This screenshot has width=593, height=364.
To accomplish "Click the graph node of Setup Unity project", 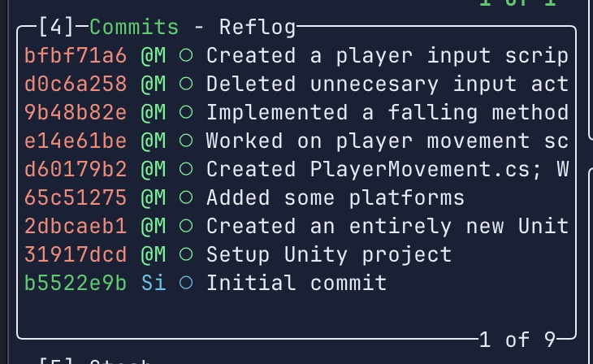I will (x=186, y=255).
